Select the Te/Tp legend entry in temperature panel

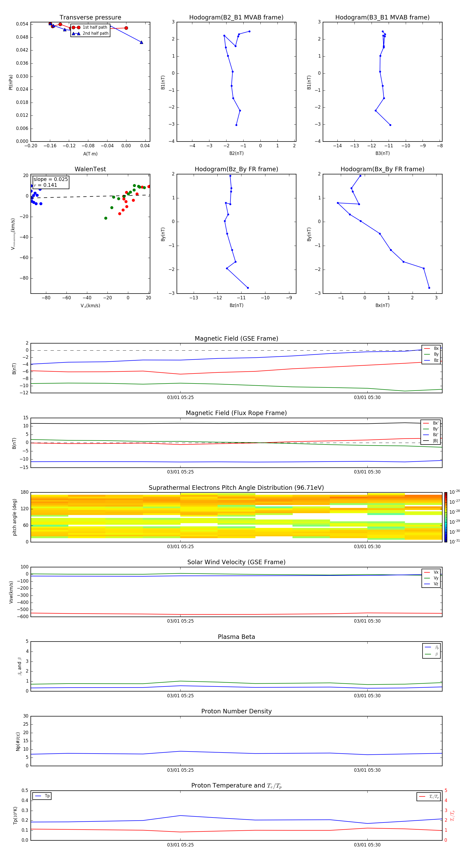429,796
